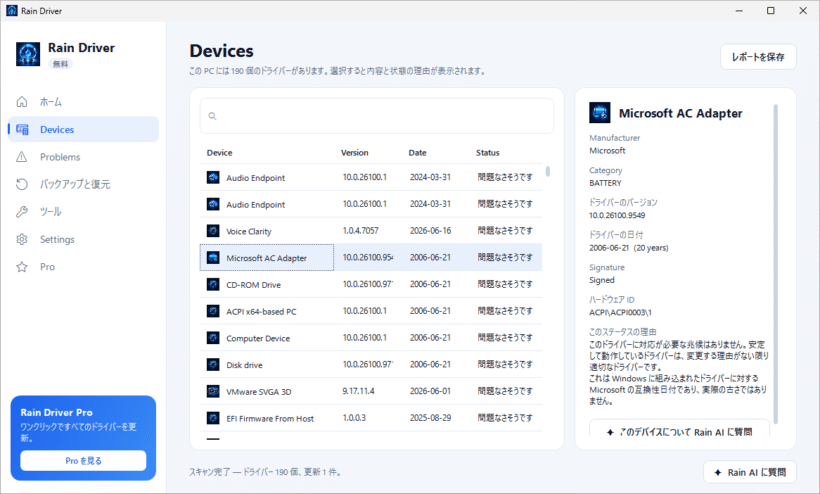This screenshot has height=494, width=820.
Task: Click the Computer Device row icon
Action: [213, 338]
